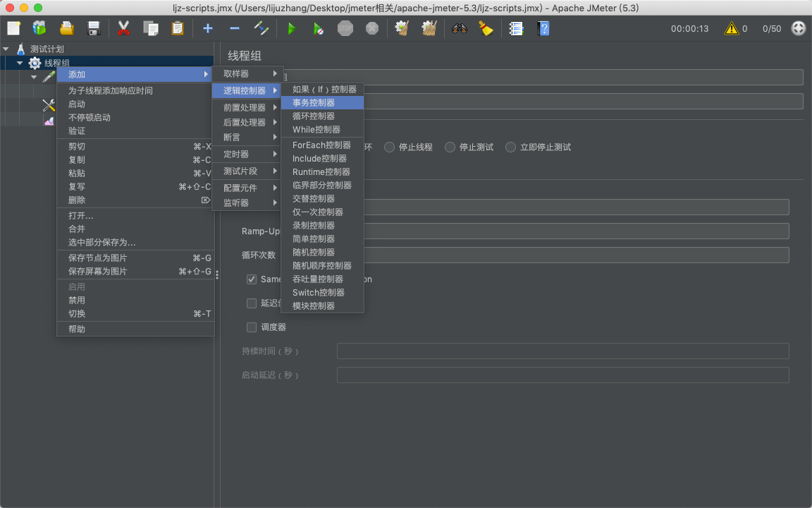The height and width of the screenshot is (508, 812).
Task: Click the Search binoculars icon
Action: pos(460,28)
